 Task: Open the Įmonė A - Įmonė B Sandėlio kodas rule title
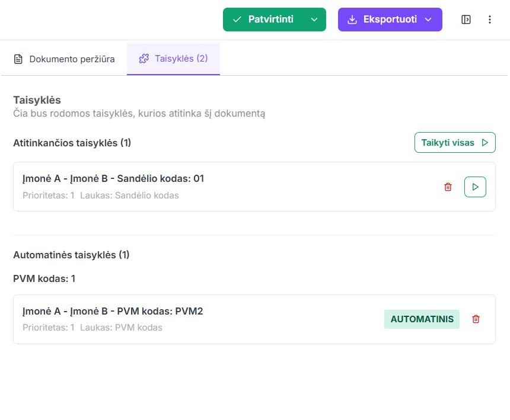tap(113, 178)
